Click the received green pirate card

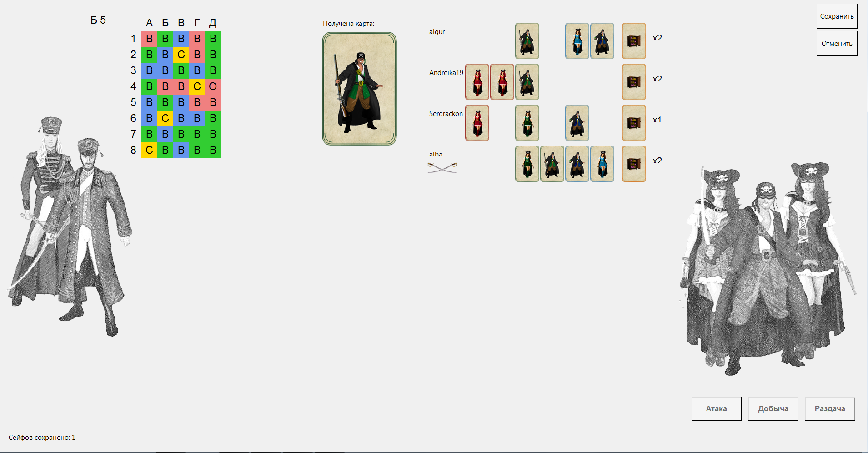(359, 89)
